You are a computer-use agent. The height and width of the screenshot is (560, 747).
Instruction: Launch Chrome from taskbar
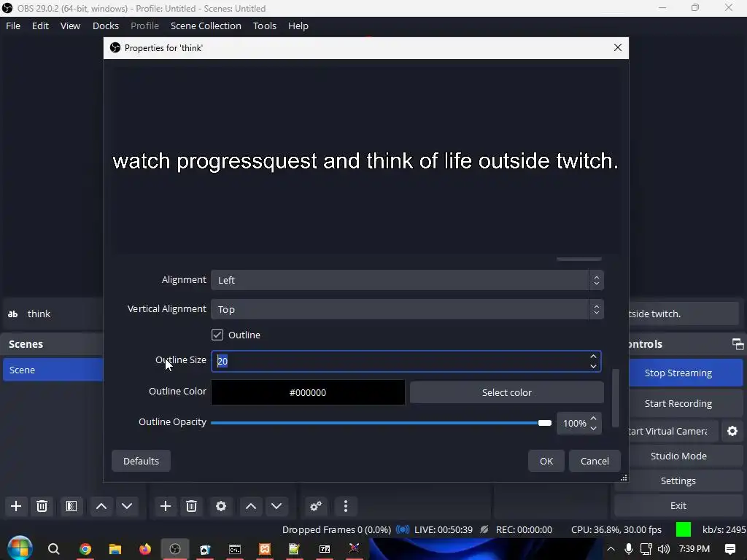(85, 549)
